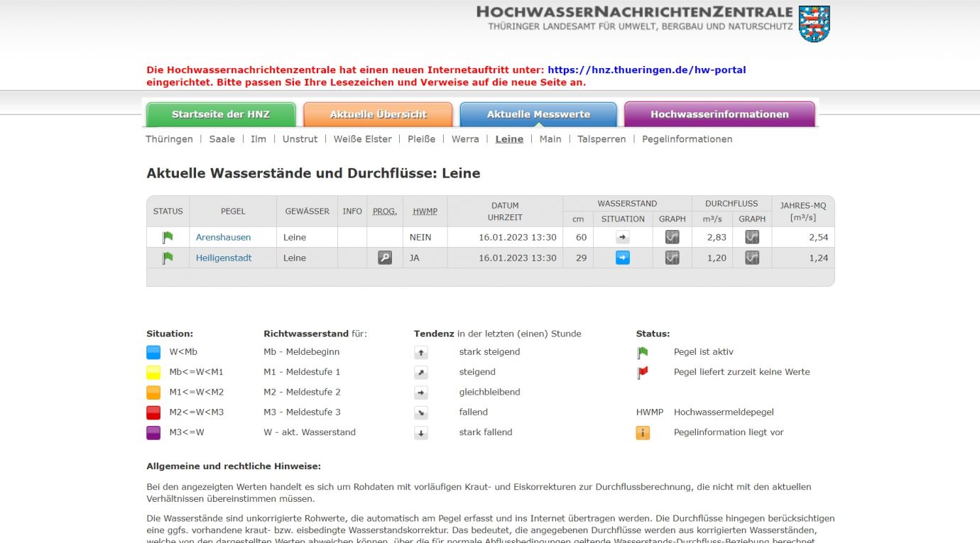
Task: Open the hnz.thueringen.de/hw-portal link
Action: tap(647, 70)
